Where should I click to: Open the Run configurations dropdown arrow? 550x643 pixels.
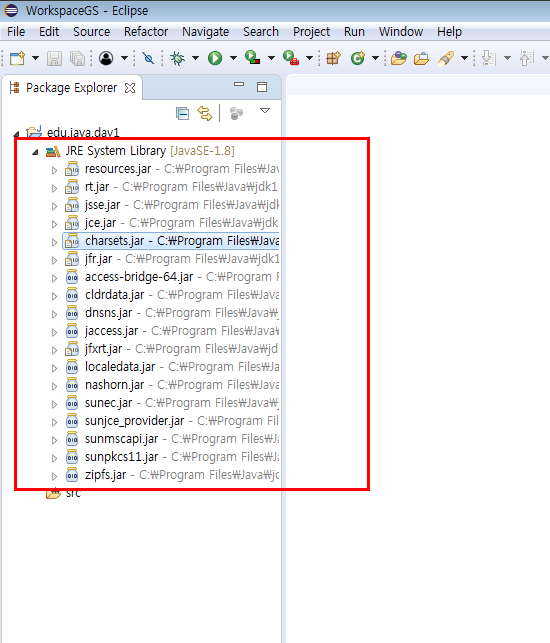click(x=233, y=58)
